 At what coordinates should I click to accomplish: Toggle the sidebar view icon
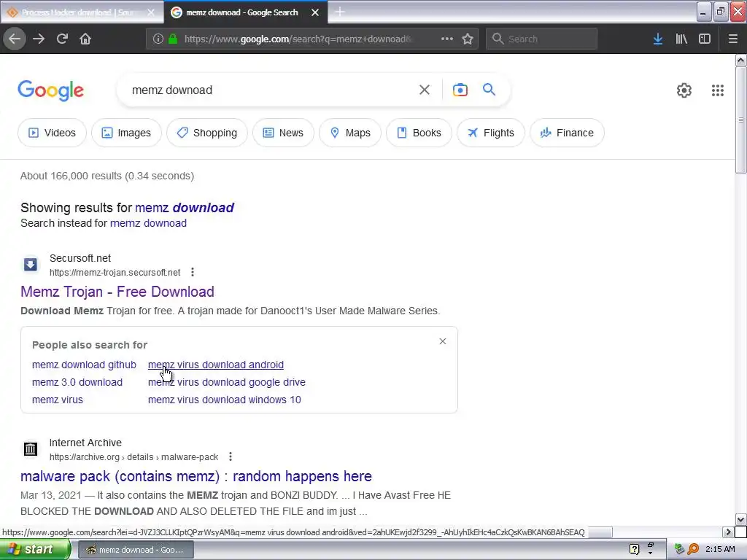[705, 39]
